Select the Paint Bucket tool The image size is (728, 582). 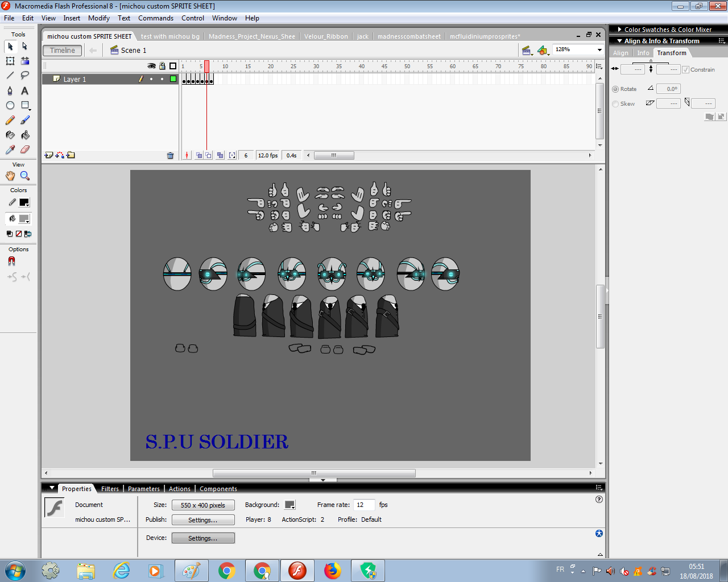[25, 135]
